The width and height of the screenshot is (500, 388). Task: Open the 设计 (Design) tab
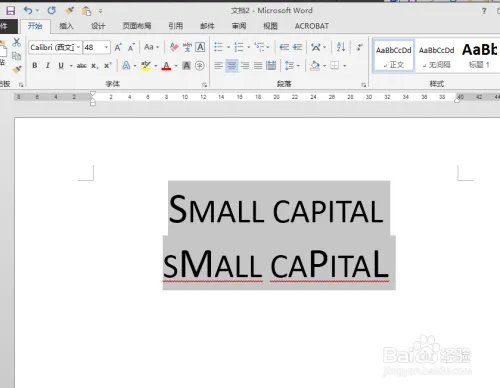tap(98, 26)
